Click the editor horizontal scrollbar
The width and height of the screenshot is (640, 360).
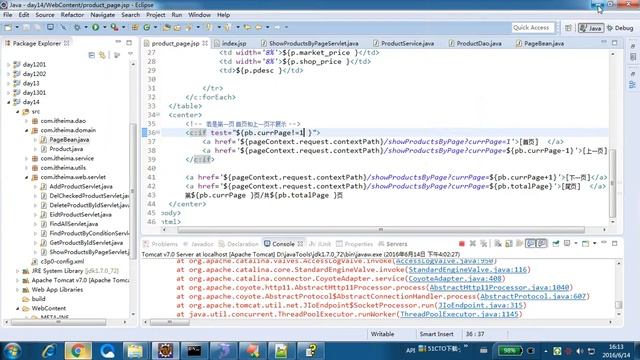pyautogui.click(x=381, y=229)
